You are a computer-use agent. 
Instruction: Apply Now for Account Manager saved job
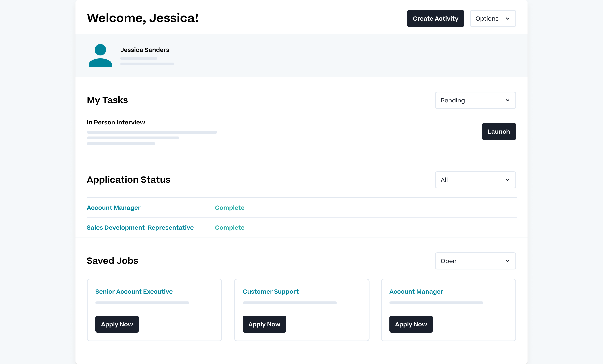[x=411, y=324]
